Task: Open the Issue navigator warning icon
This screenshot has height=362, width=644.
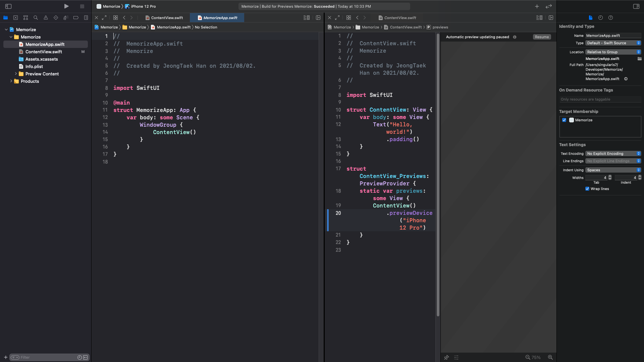Action: pos(46,18)
